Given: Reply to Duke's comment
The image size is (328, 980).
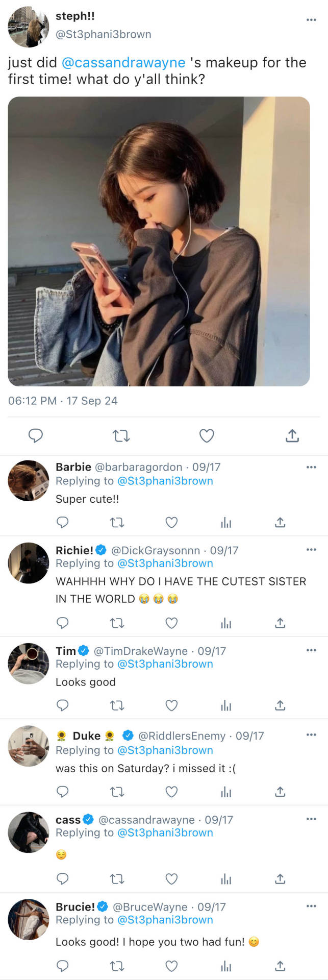Looking at the screenshot, I should coord(62,792).
